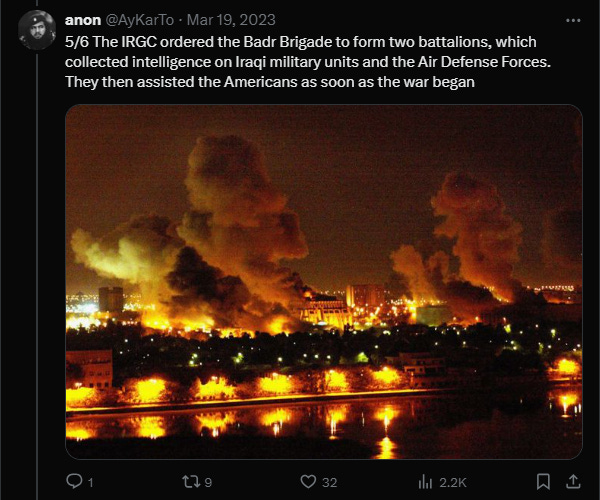
Task: Click the river reflection in the photo
Action: point(324,427)
